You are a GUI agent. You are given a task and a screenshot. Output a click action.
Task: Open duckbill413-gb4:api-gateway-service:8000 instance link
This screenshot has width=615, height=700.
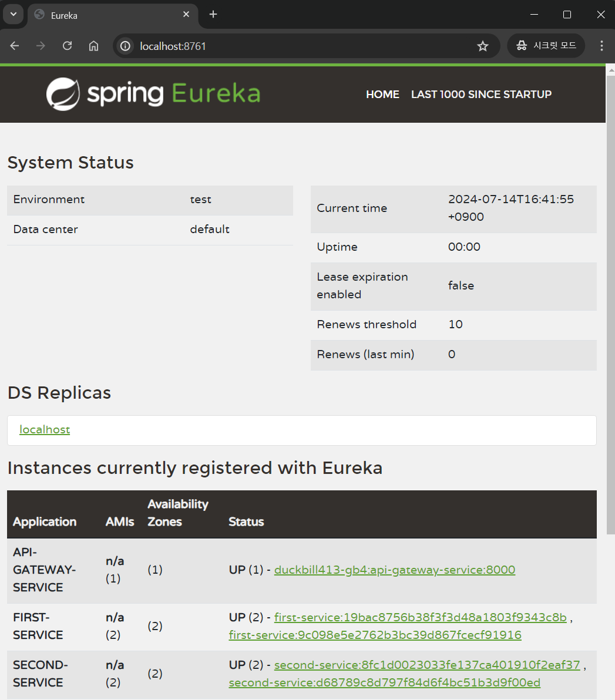pyautogui.click(x=395, y=570)
